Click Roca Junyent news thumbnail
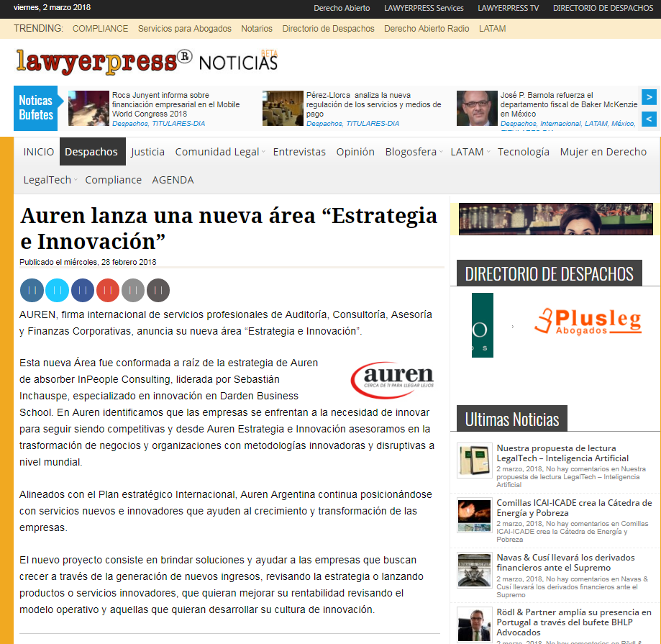This screenshot has width=661, height=644. tap(88, 108)
